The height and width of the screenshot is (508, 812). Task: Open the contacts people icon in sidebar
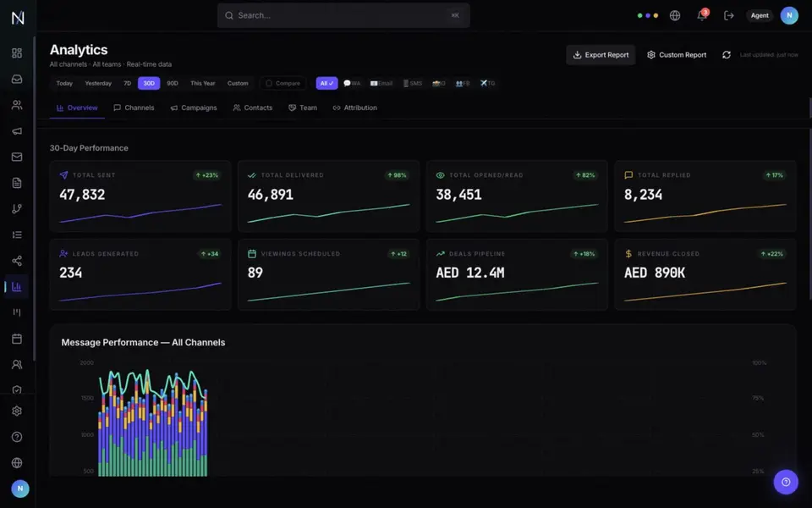click(17, 105)
